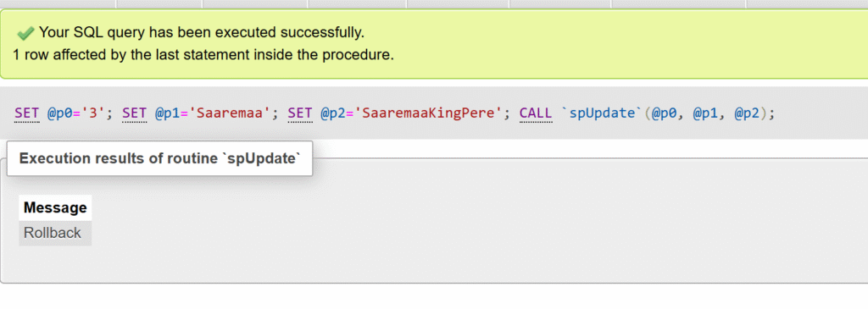868x309 pixels.
Task: Open the SET keyword link before @p2
Action: (x=300, y=113)
